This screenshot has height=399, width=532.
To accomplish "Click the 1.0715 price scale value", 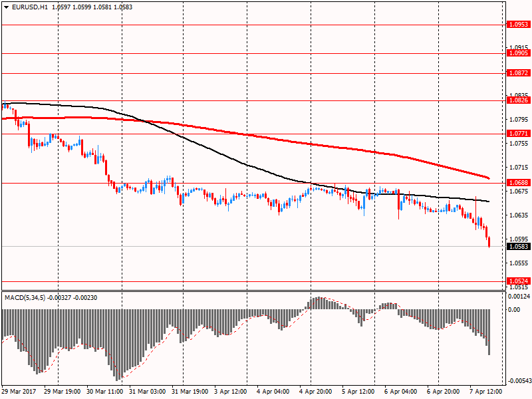I will (x=519, y=168).
